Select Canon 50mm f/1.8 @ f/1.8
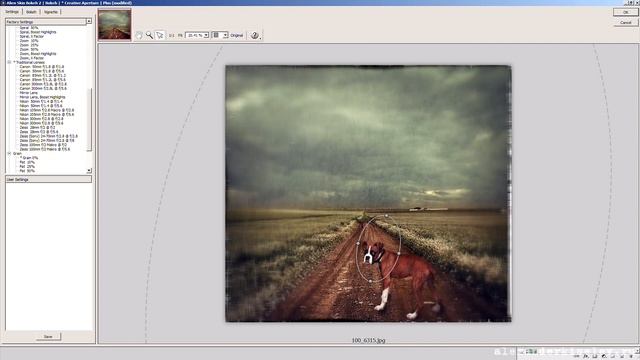This screenshot has height=360, width=640. coord(42,67)
